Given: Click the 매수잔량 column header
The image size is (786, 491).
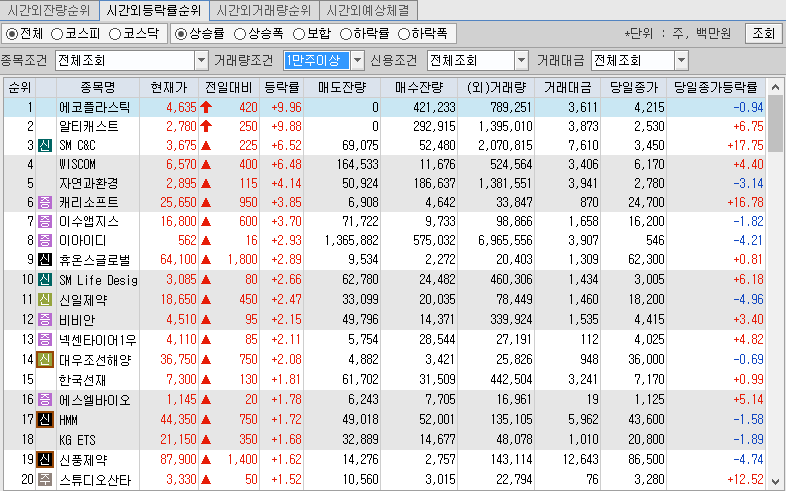Looking at the screenshot, I should click(x=419, y=88).
